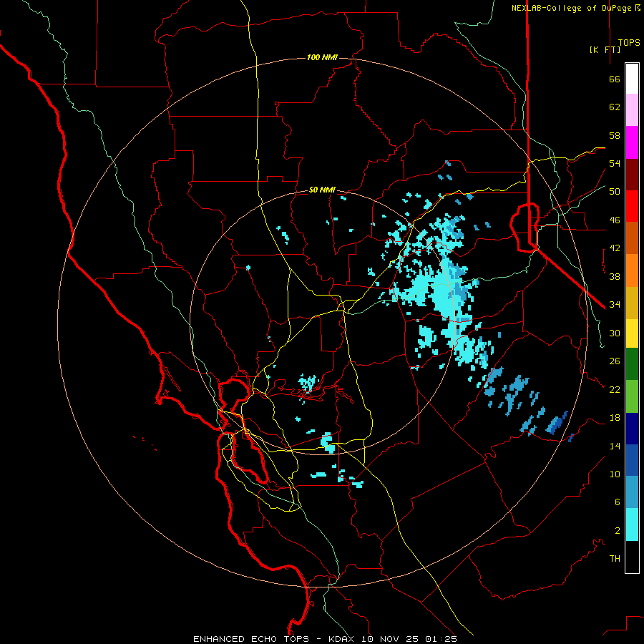Viewport: 644px width, 644px height.
Task: Click the KDAX radar site identifier
Action: pyautogui.click(x=343, y=639)
